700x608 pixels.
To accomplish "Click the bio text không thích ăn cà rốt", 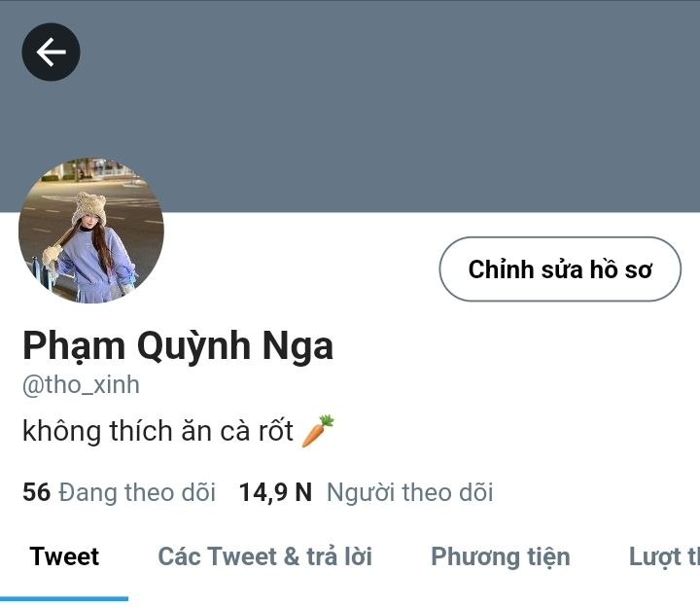I will (158, 431).
